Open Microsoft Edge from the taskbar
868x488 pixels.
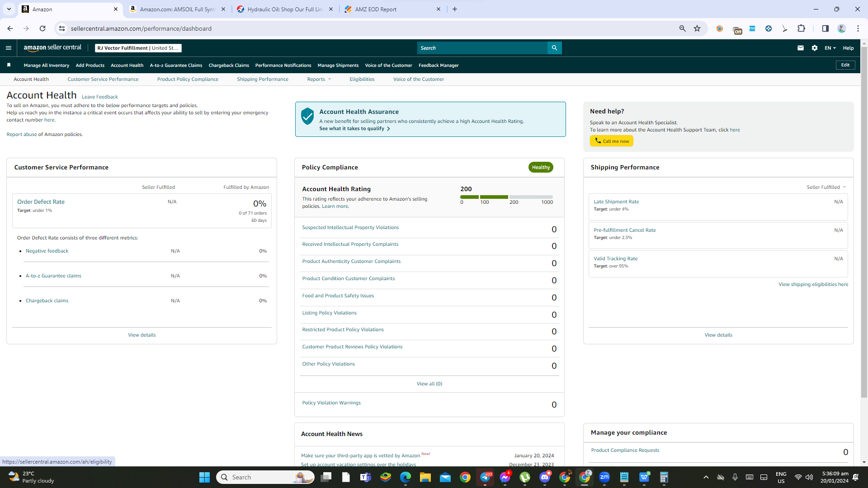click(x=405, y=477)
